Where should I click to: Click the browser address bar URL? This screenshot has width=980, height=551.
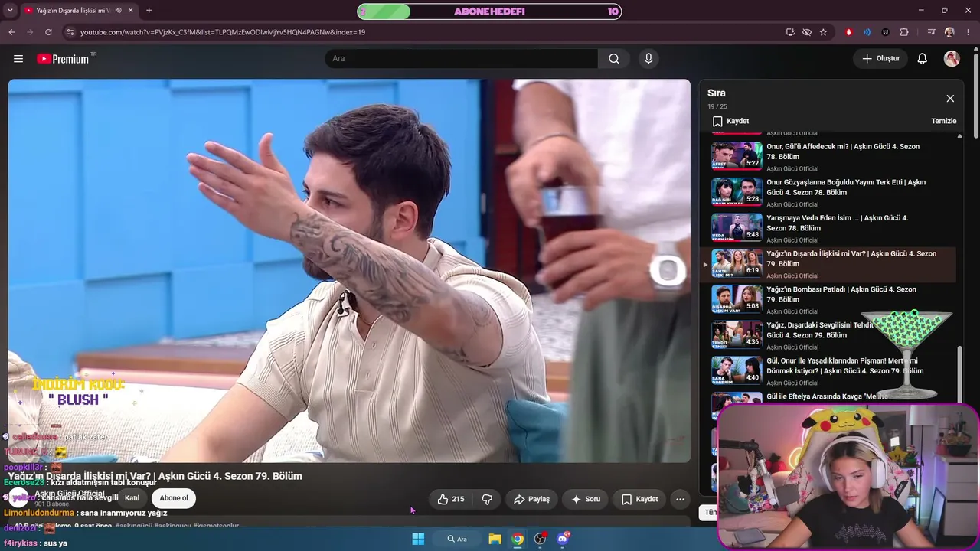[223, 32]
